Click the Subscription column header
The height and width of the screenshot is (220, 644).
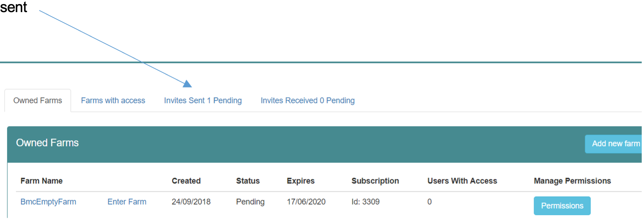click(375, 181)
